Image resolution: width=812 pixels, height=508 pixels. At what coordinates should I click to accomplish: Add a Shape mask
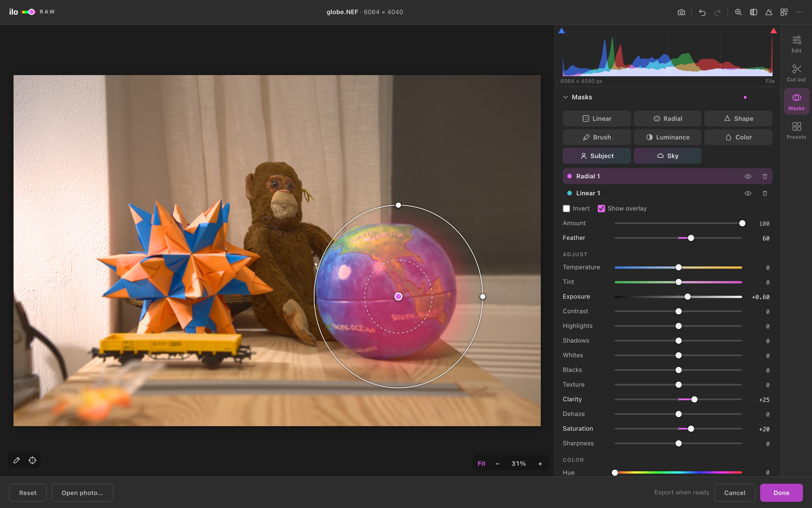(738, 119)
